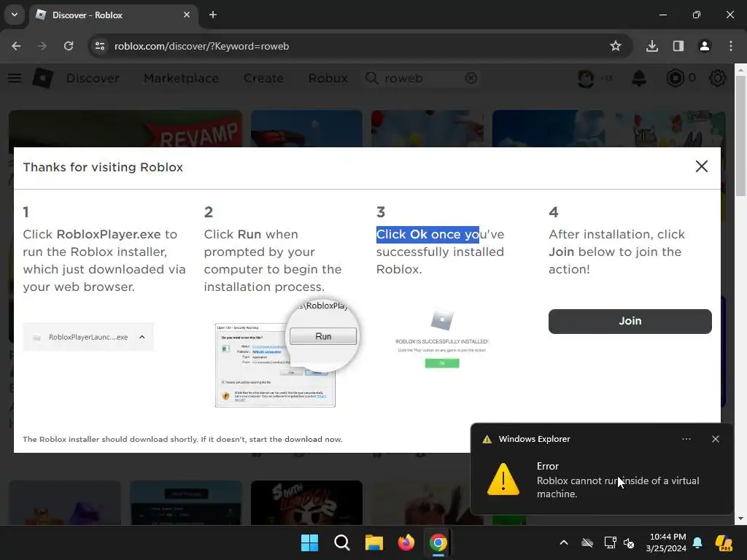Open the Marketplace nav link
The image size is (747, 560).
coord(181,78)
